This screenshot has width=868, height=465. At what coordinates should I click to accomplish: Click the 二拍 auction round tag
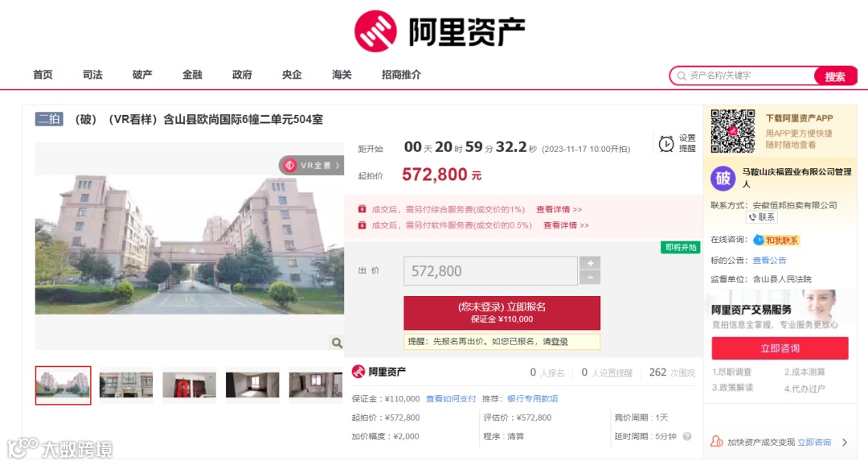(49, 119)
